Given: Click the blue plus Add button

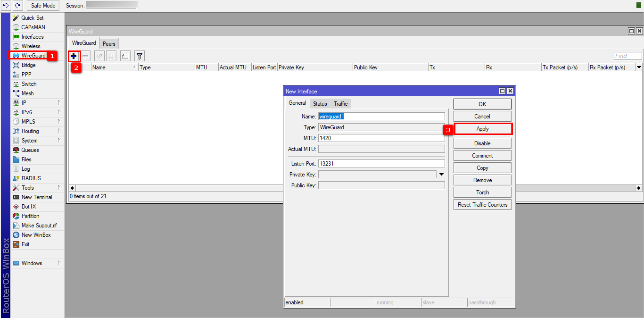Looking at the screenshot, I should pyautogui.click(x=74, y=56).
